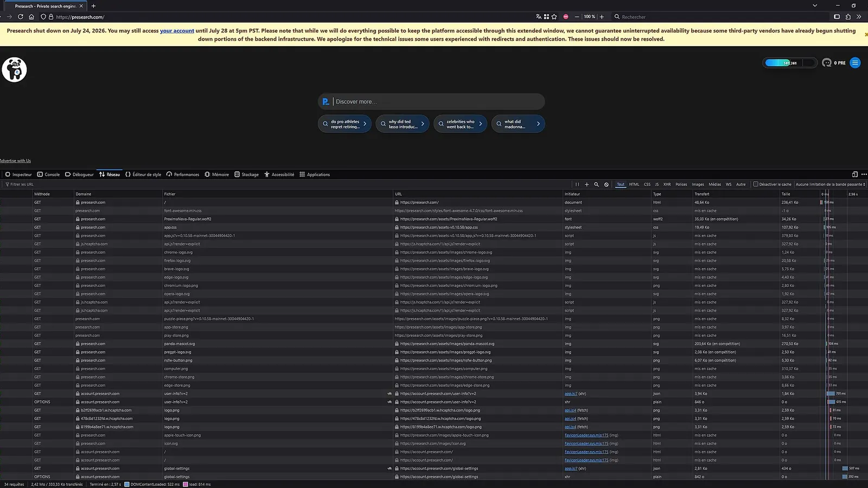Viewport: 868px width, 488px height.
Task: Expand overflow toolbar chevrons menu
Action: pos(859,17)
